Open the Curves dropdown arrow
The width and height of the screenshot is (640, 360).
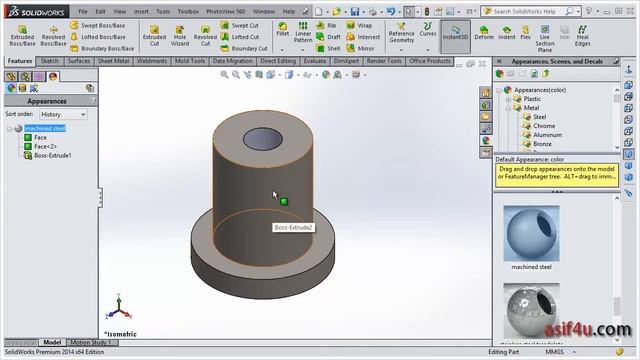428,50
